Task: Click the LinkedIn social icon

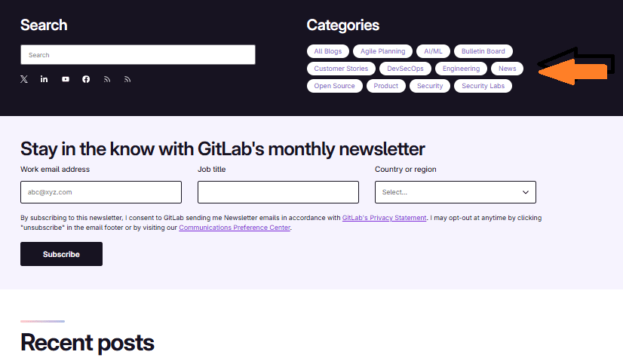Action: point(44,79)
